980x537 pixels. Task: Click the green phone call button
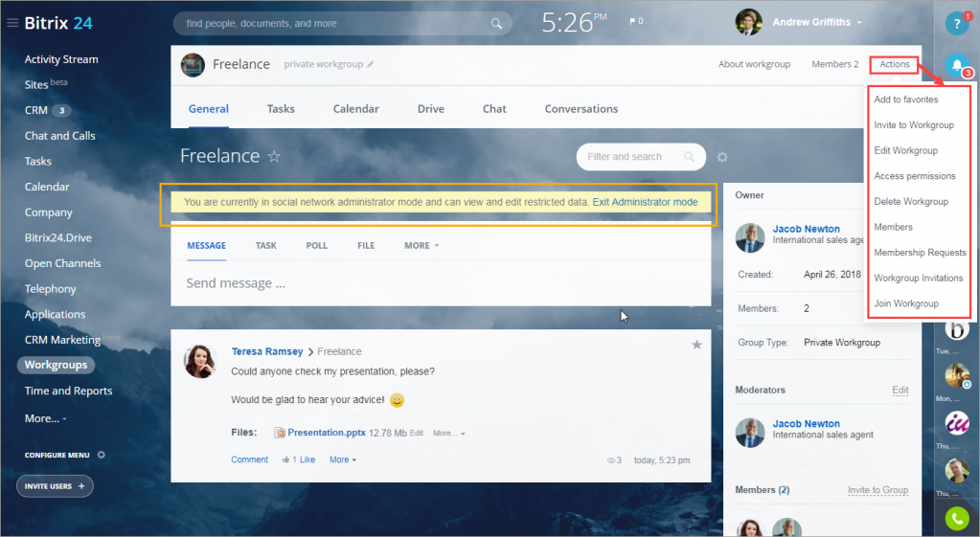pyautogui.click(x=957, y=518)
